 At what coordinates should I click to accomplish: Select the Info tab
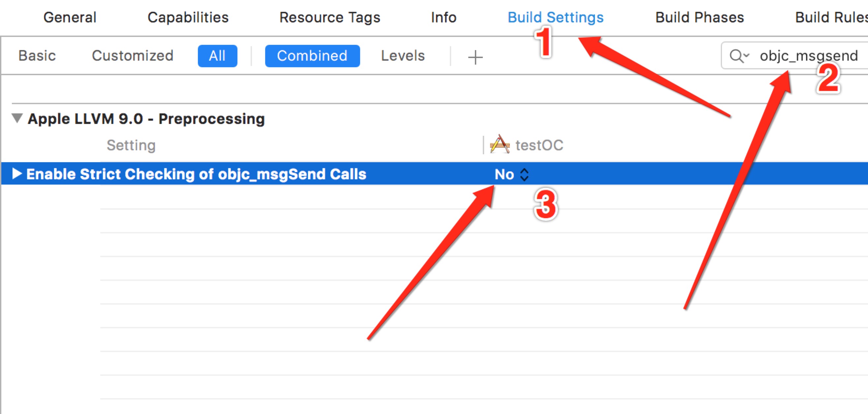tap(444, 17)
